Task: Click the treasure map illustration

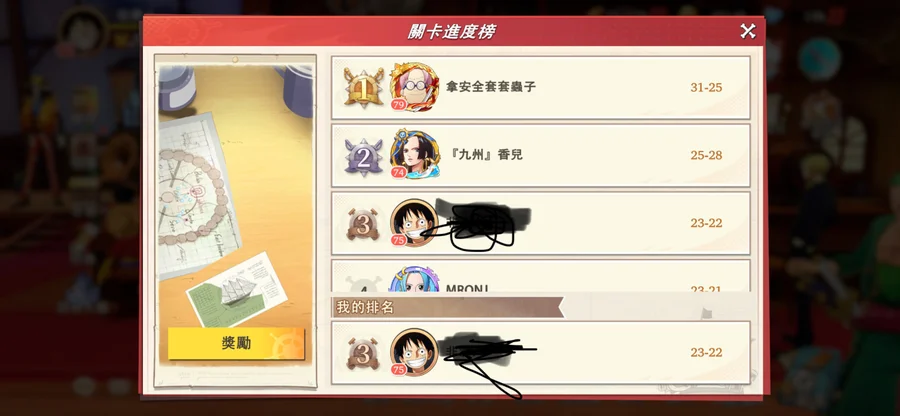Action: point(193,194)
